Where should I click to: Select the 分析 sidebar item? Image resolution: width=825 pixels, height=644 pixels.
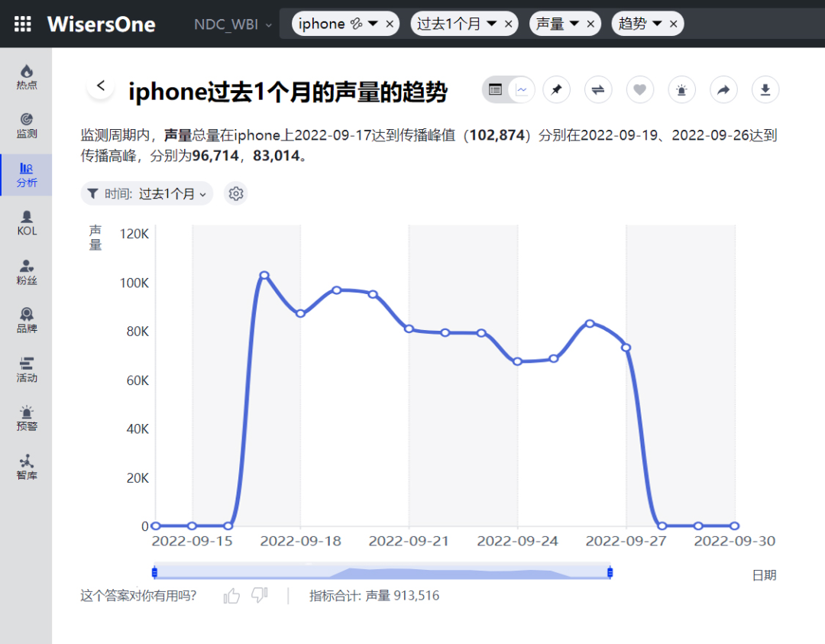26,175
